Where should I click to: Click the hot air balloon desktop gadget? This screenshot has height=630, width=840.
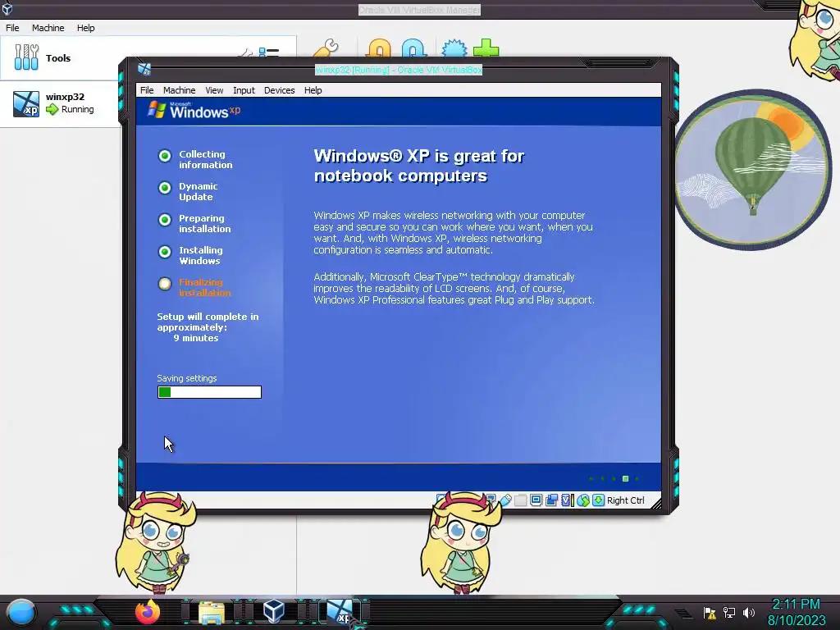click(x=754, y=170)
